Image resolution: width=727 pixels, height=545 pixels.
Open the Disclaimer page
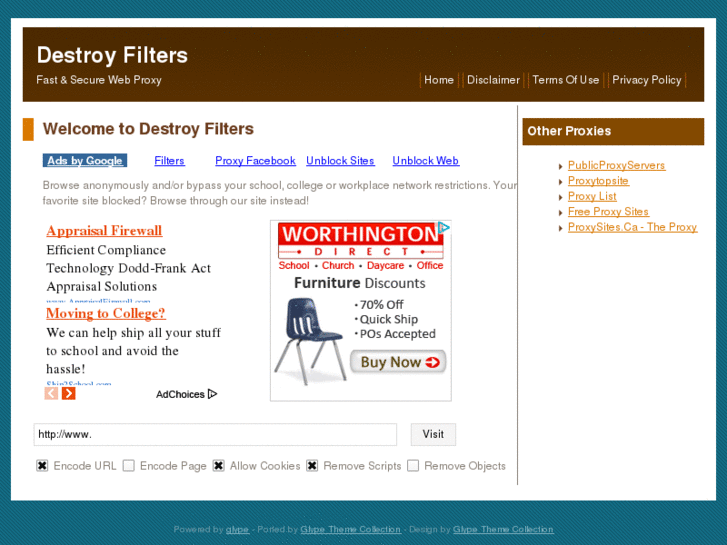coord(493,80)
